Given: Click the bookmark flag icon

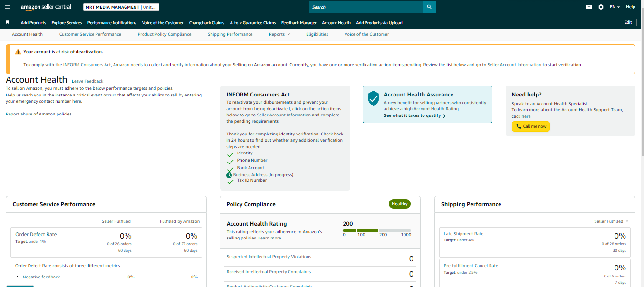Looking at the screenshot, I should [x=7, y=22].
